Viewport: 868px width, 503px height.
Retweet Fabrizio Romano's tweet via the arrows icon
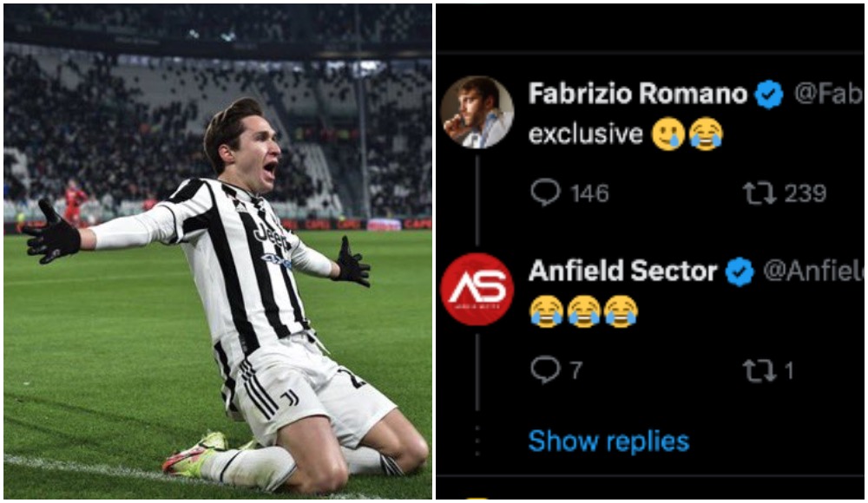(759, 193)
